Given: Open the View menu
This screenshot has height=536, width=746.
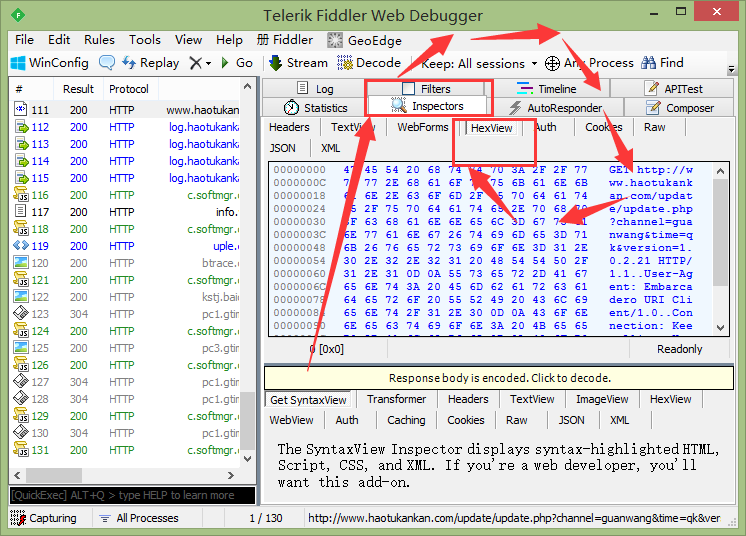Looking at the screenshot, I should [x=188, y=40].
